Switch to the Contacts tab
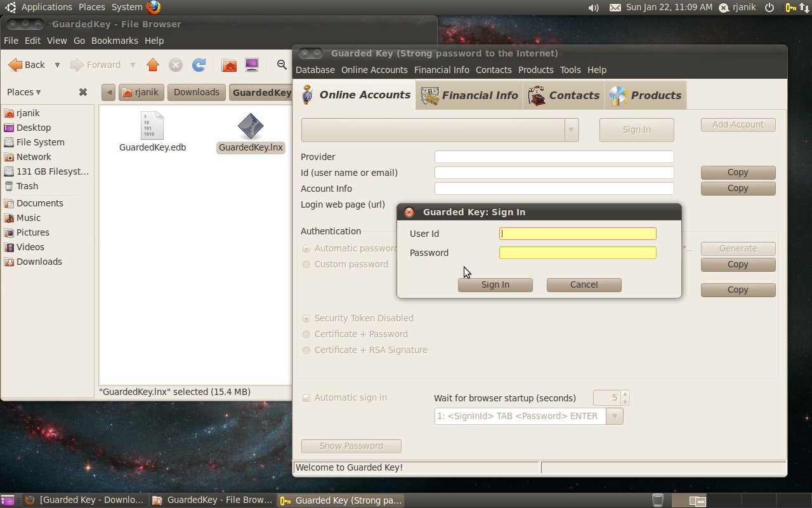 click(x=564, y=95)
